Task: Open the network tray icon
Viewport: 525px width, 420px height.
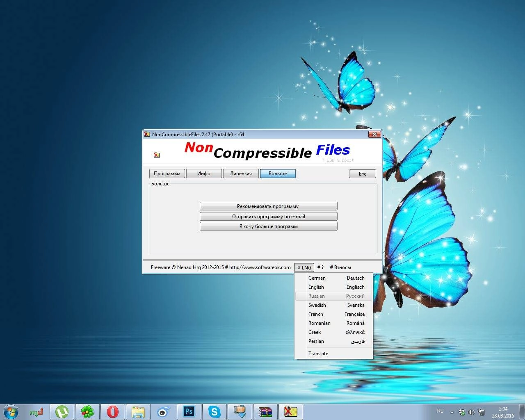Action: tap(482, 412)
